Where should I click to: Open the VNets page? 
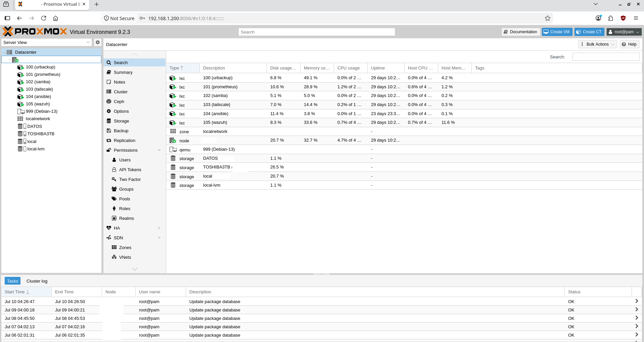coord(135,257)
